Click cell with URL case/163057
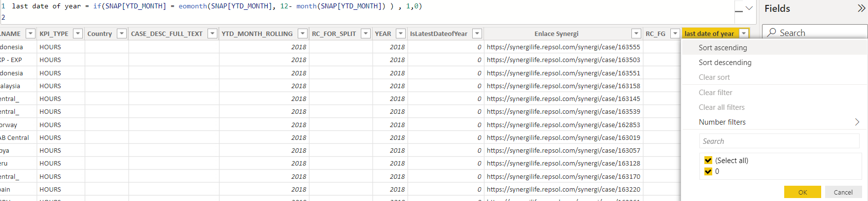The width and height of the screenshot is (868, 201). pyautogui.click(x=563, y=150)
